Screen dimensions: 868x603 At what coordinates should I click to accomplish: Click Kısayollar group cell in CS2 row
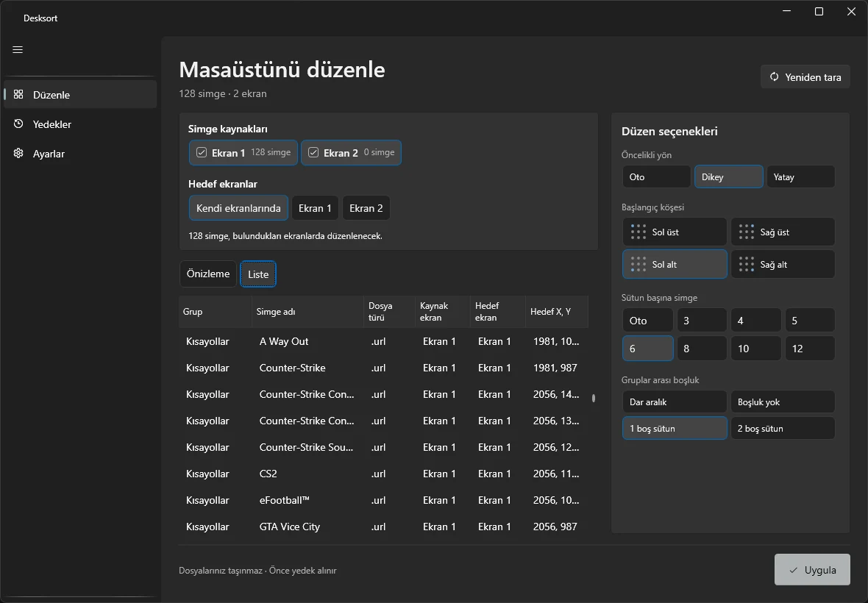(207, 474)
